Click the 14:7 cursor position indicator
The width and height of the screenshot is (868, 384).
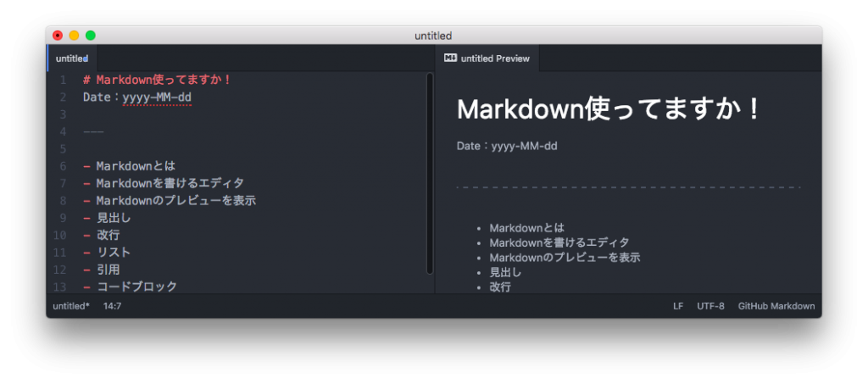tap(113, 306)
